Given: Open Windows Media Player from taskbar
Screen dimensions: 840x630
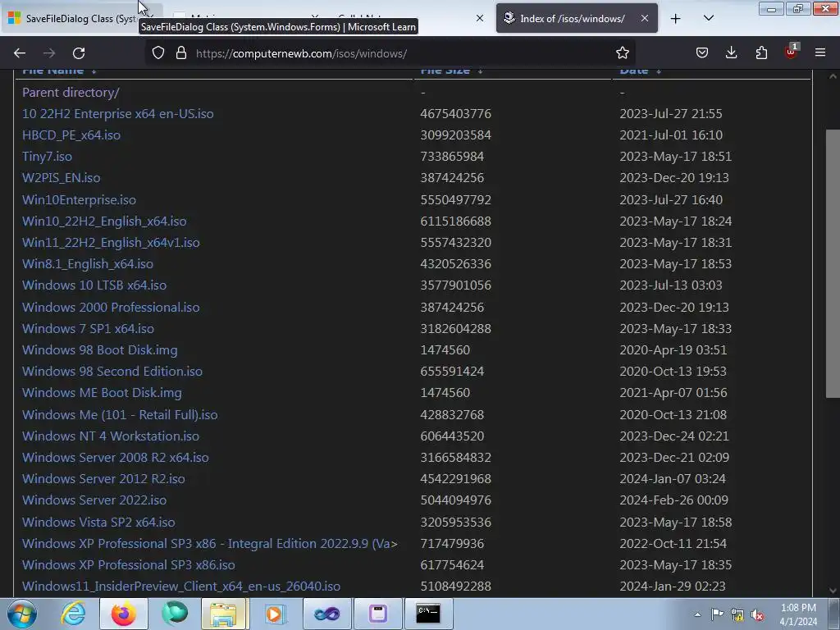Looking at the screenshot, I should (276, 614).
